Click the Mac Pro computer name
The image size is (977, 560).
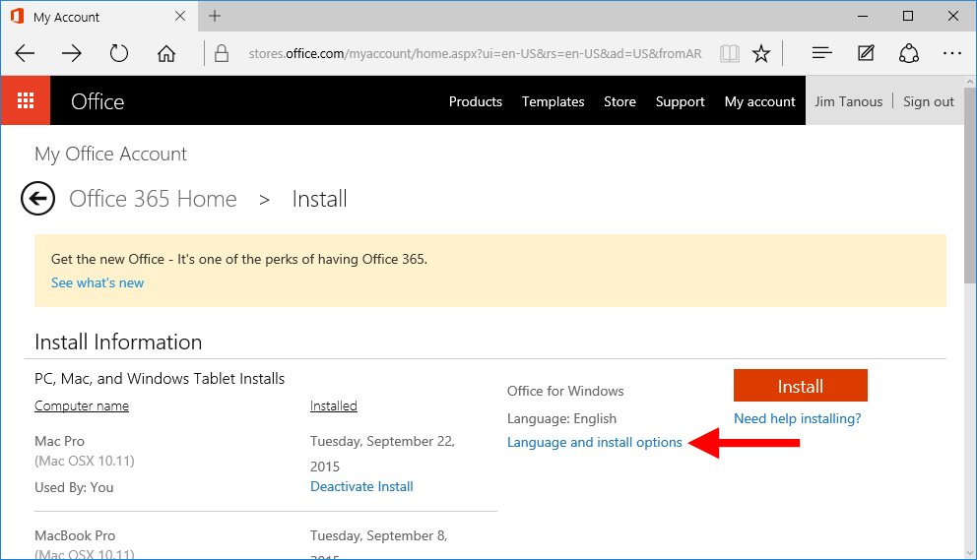59,441
